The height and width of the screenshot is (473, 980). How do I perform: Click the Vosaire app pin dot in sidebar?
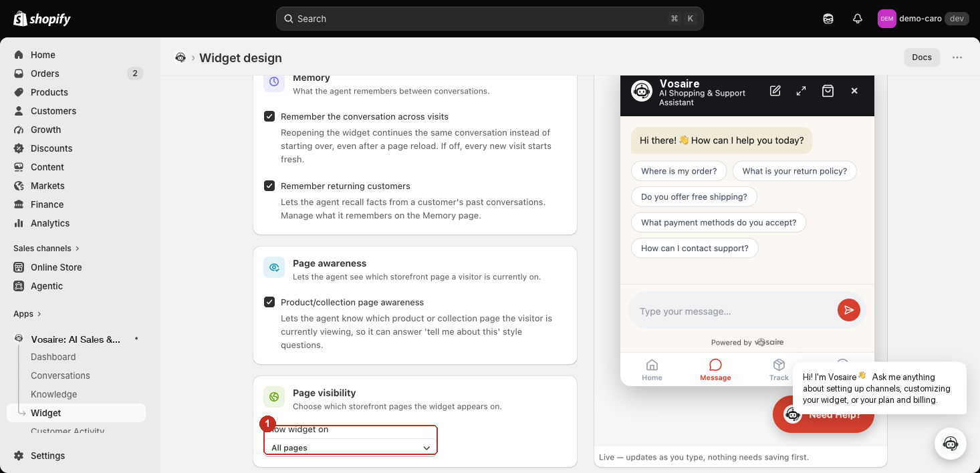click(x=136, y=339)
